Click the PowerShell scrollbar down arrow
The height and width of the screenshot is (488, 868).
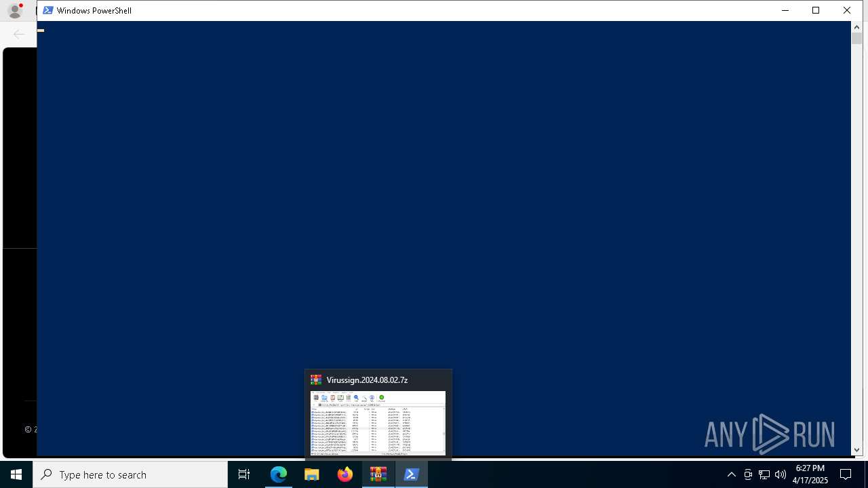pos(856,449)
